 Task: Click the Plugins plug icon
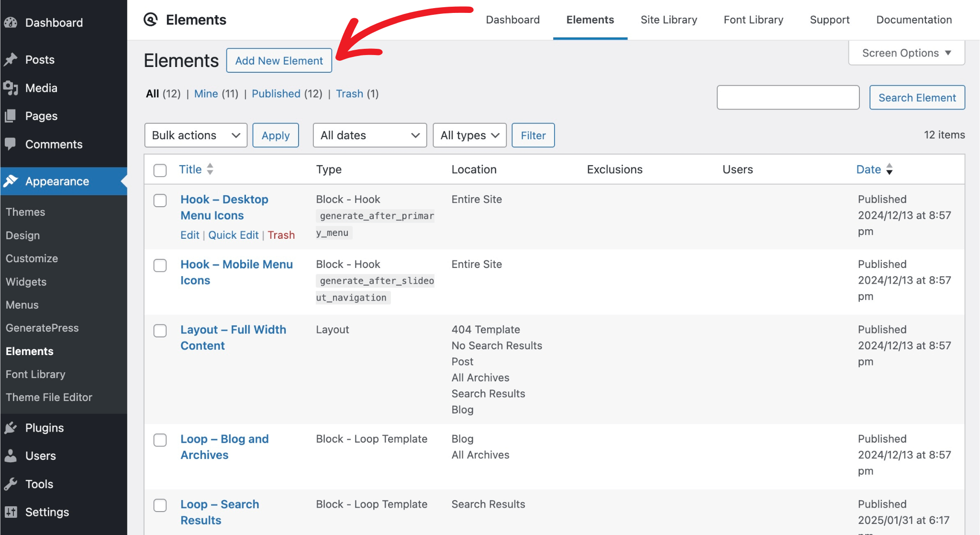click(11, 428)
